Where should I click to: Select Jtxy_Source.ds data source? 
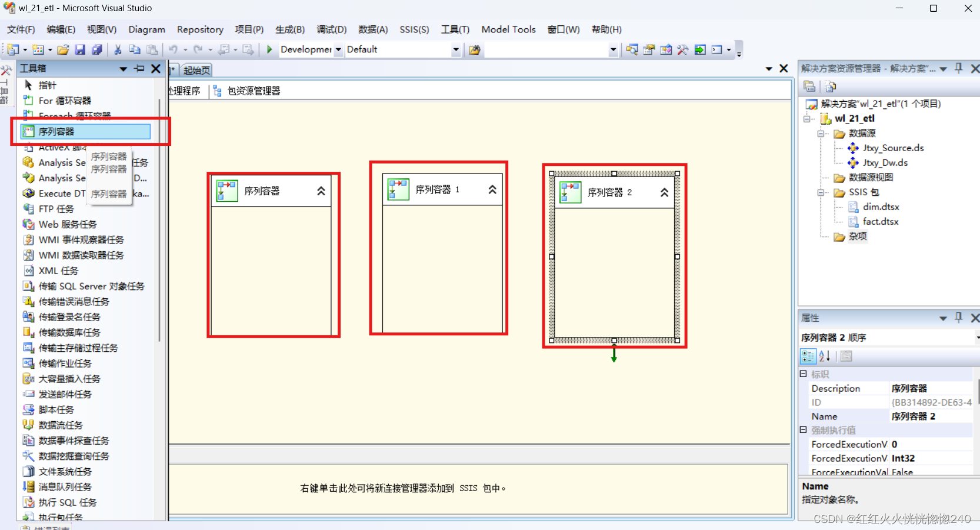[x=893, y=148]
